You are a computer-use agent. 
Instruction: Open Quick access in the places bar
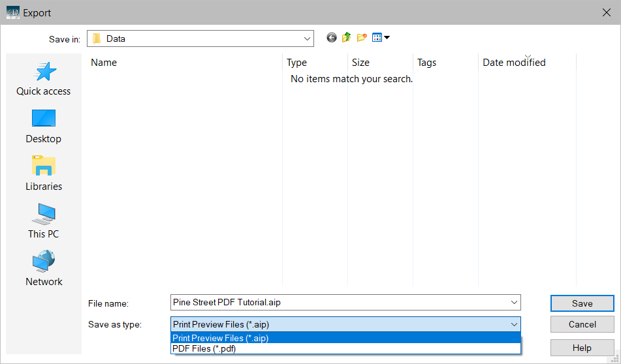coord(44,79)
